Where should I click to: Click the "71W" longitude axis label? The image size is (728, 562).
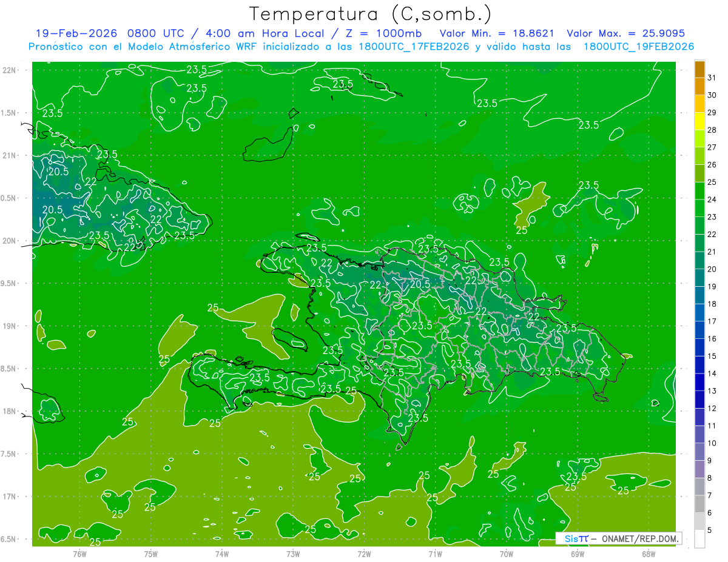point(435,554)
